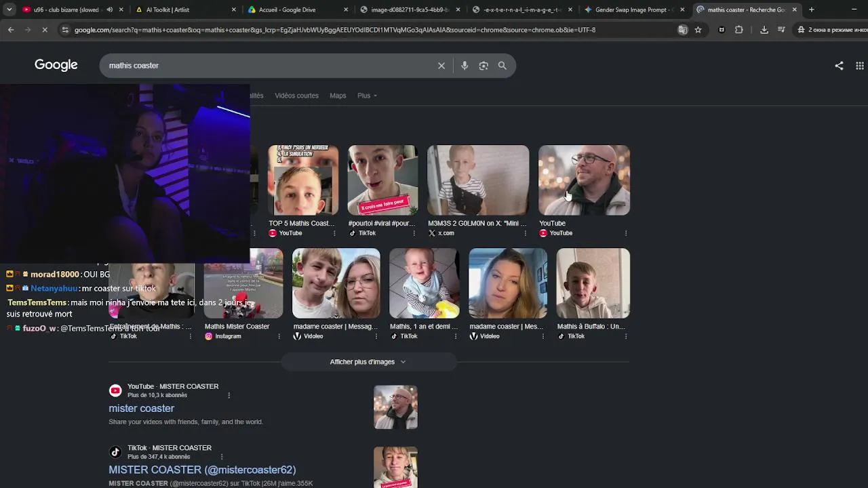Search by image with Google Lens
The height and width of the screenshot is (488, 868).
484,66
